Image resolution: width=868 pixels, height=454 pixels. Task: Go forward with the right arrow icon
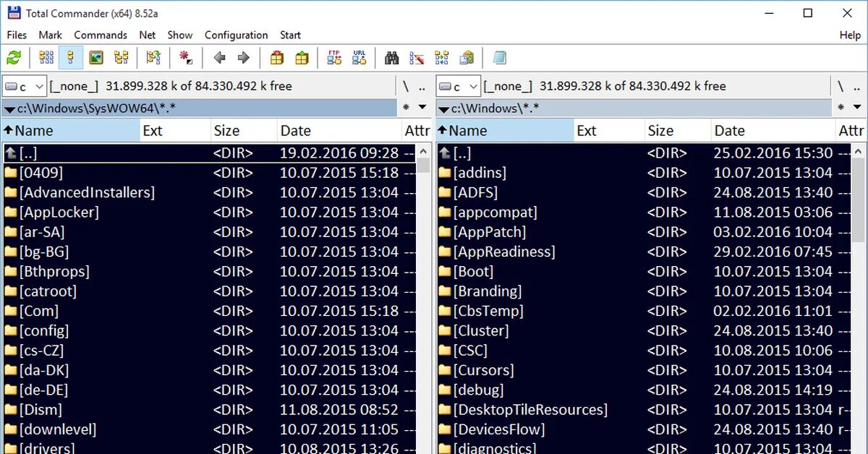[244, 58]
